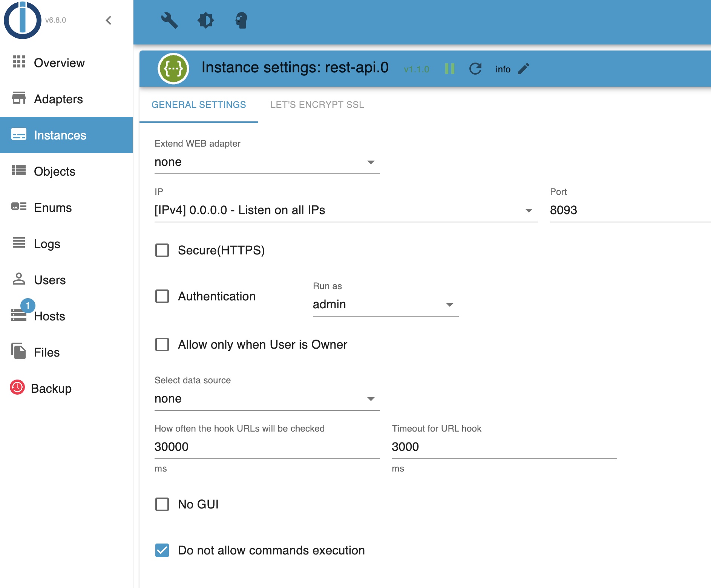Uncheck Do not allow commands execution
711x588 pixels.
(162, 550)
